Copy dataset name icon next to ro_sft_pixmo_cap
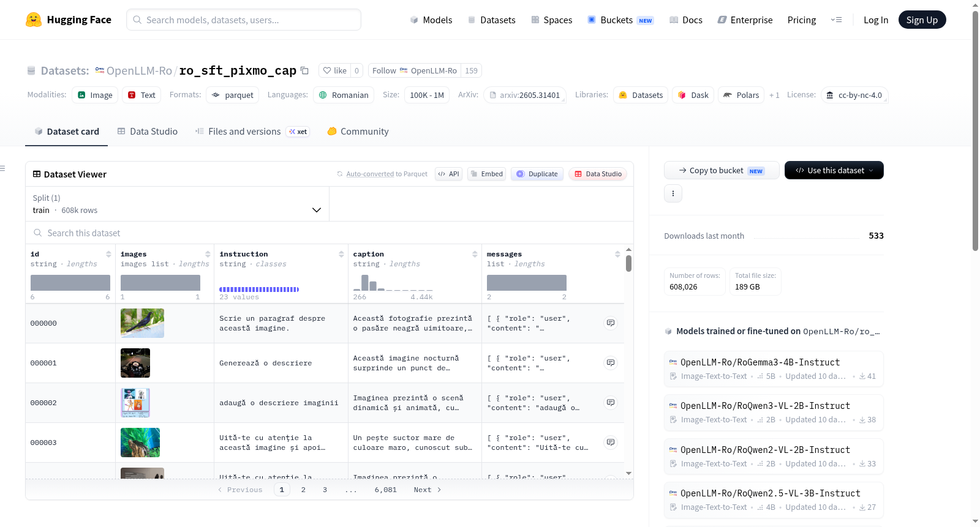 (304, 70)
